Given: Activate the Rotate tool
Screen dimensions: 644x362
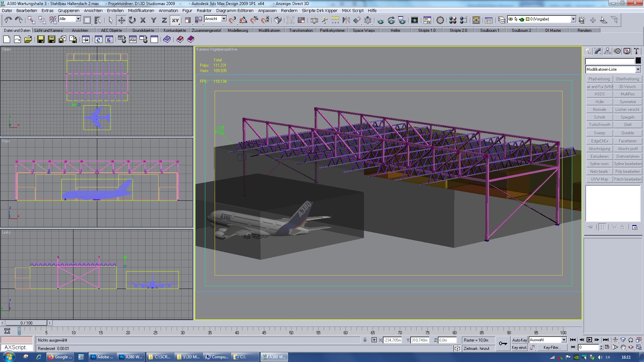Looking at the screenshot, I should [x=132, y=20].
